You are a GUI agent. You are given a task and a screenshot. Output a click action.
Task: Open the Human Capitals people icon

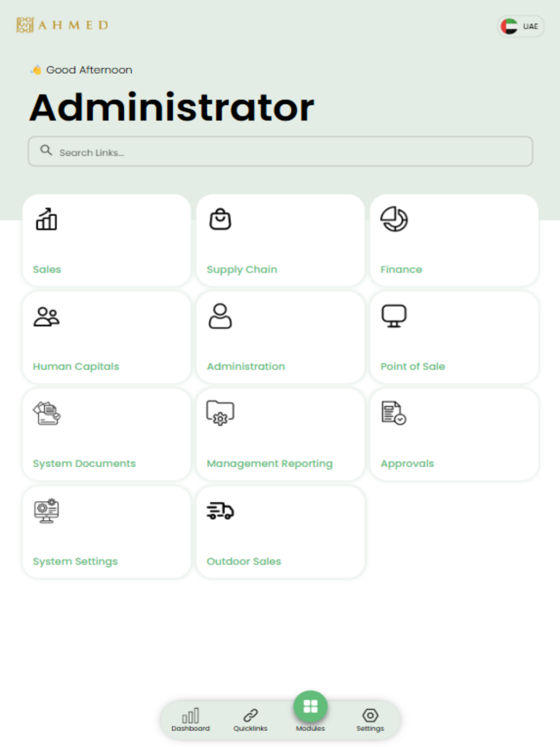pyautogui.click(x=47, y=316)
